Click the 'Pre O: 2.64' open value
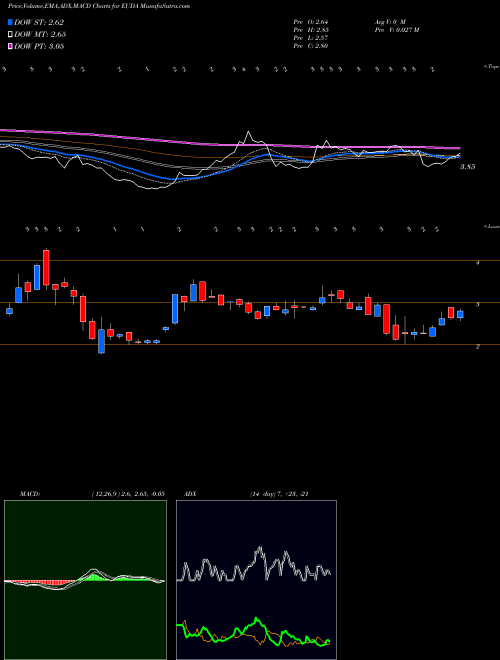500x660 pixels. [x=311, y=21]
